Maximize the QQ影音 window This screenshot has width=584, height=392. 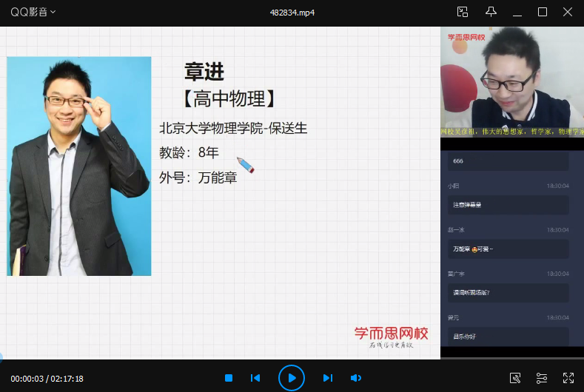click(543, 12)
